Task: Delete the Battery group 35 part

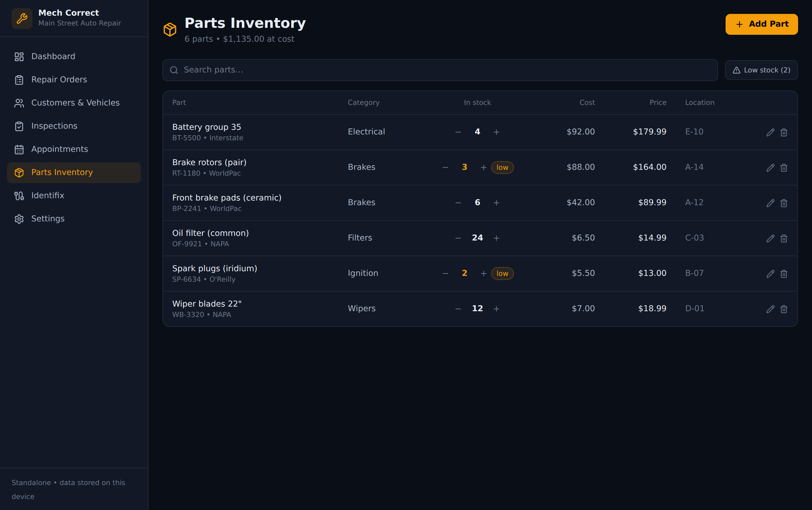Action: pyautogui.click(x=784, y=132)
